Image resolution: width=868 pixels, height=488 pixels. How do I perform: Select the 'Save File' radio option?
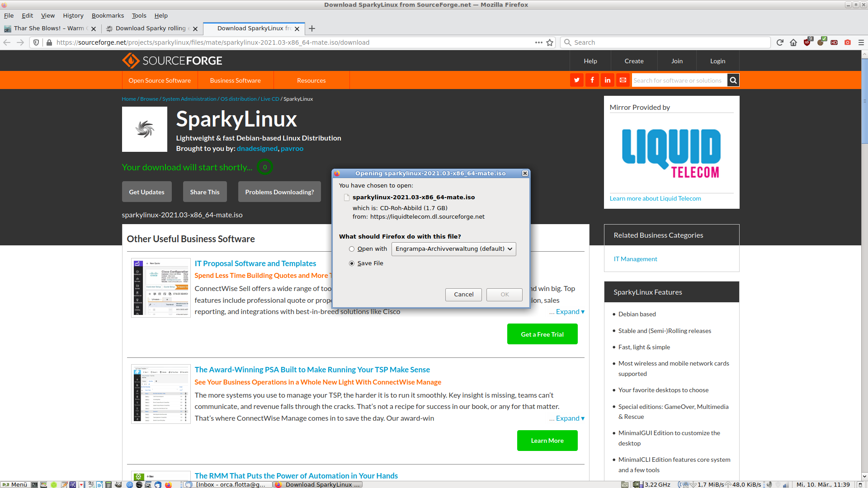coord(352,263)
